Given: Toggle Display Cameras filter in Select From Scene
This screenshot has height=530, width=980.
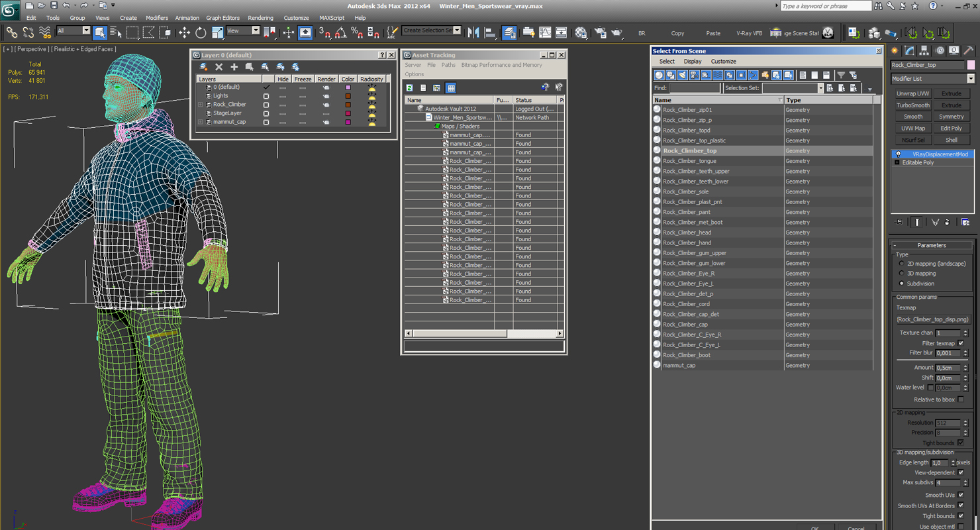Looking at the screenshot, I should (x=694, y=75).
